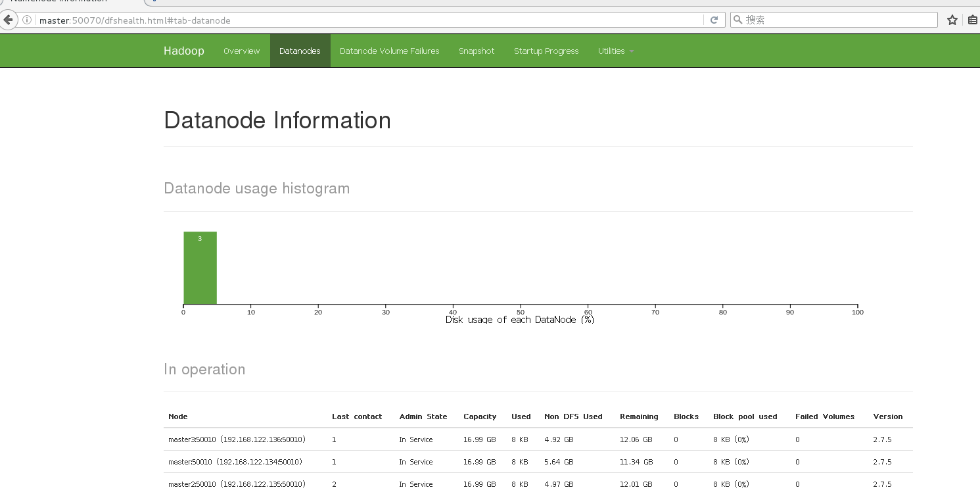Switch to the Snapshot tab
The width and height of the screenshot is (980, 500).
(477, 51)
